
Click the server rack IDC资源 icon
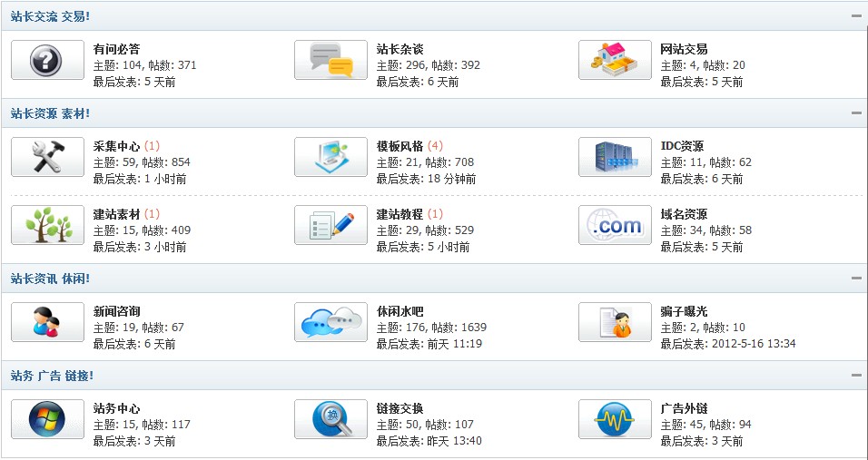tap(615, 158)
